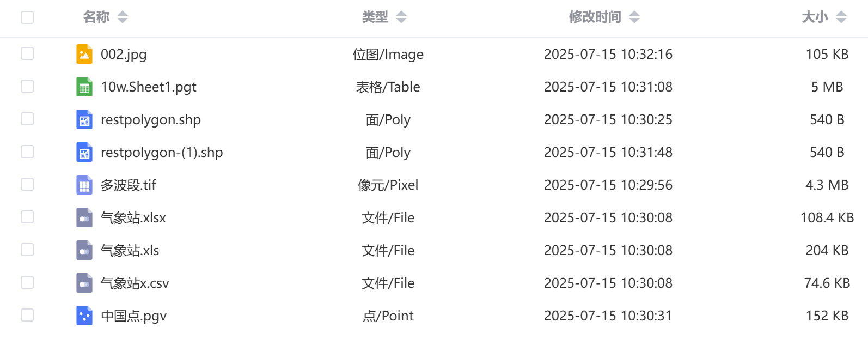Sort by 大小 using its sort arrows
Viewport: 868px width, 351px height.
pos(841,17)
